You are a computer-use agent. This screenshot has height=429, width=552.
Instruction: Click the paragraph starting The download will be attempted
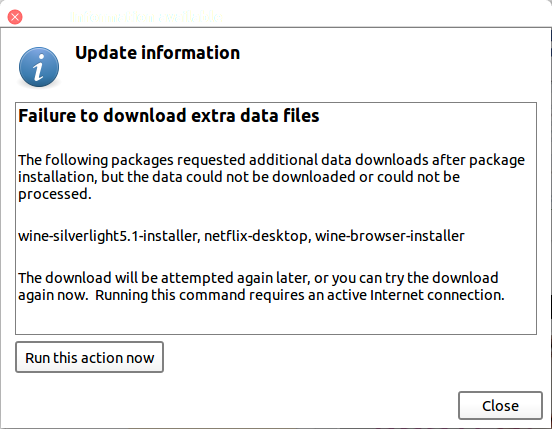(261, 286)
